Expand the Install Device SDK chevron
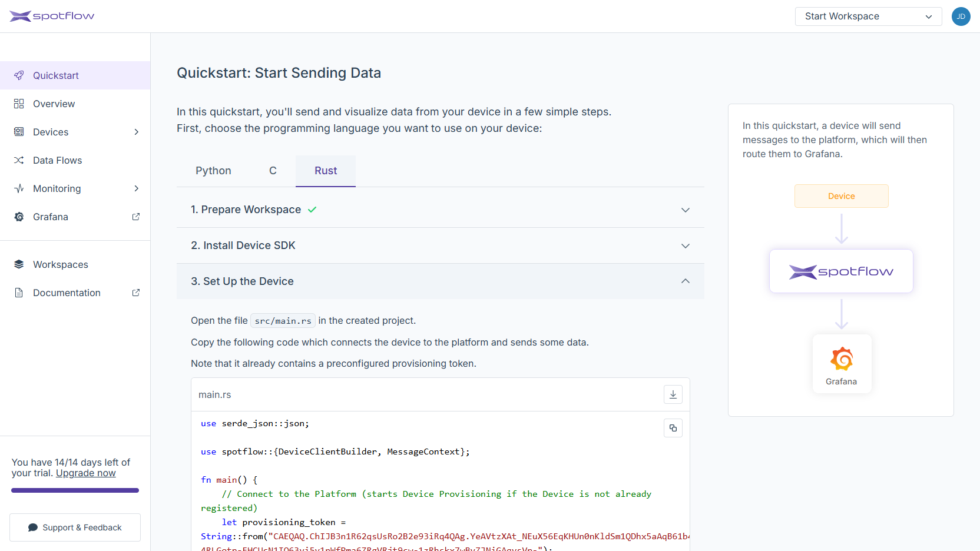The image size is (980, 551). 686,246
